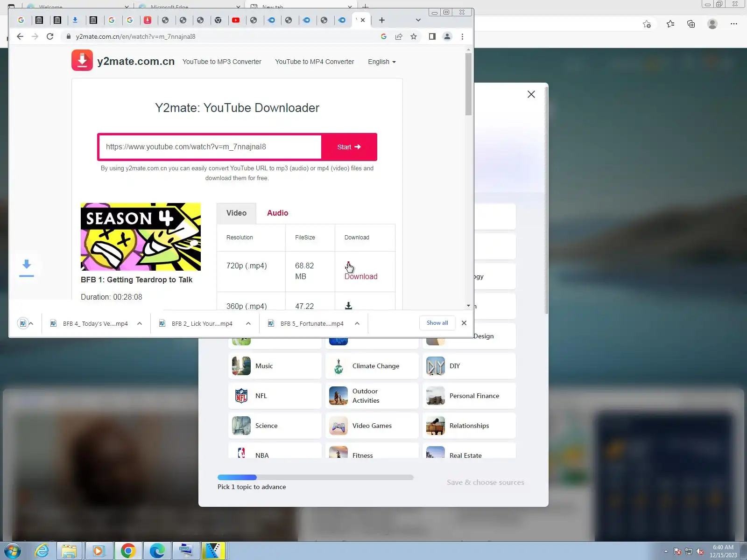Reload the y2mate page
The width and height of the screenshot is (747, 560).
(x=50, y=36)
